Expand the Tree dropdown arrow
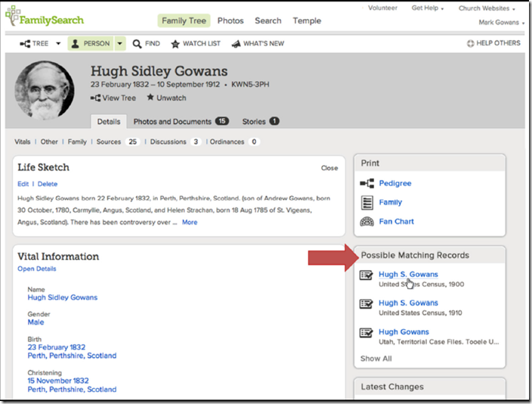This screenshot has width=532, height=404. [x=57, y=44]
